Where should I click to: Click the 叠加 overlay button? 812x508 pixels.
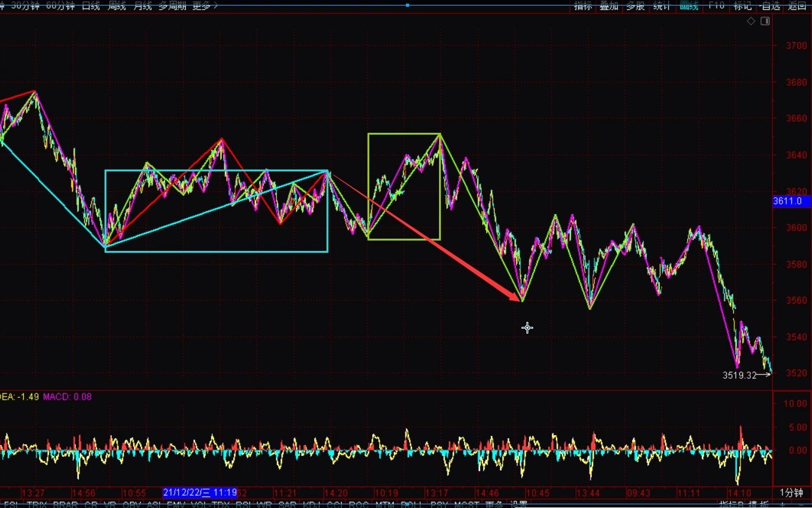[x=609, y=6]
